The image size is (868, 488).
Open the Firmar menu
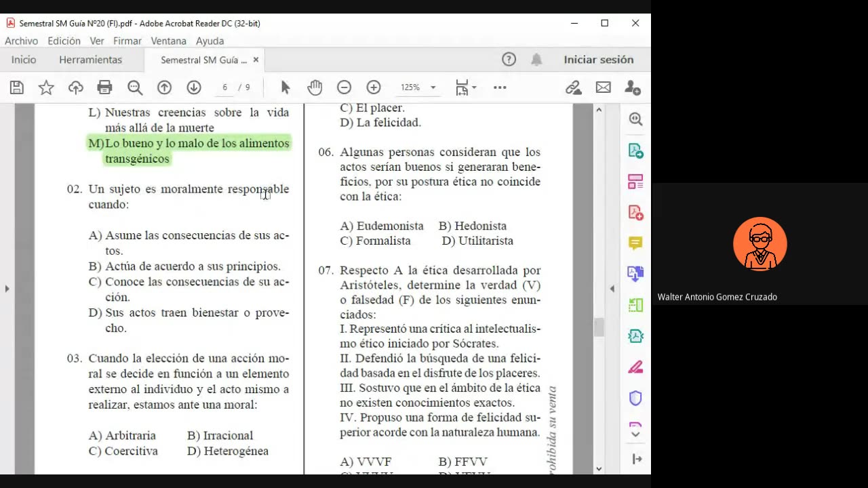point(127,41)
